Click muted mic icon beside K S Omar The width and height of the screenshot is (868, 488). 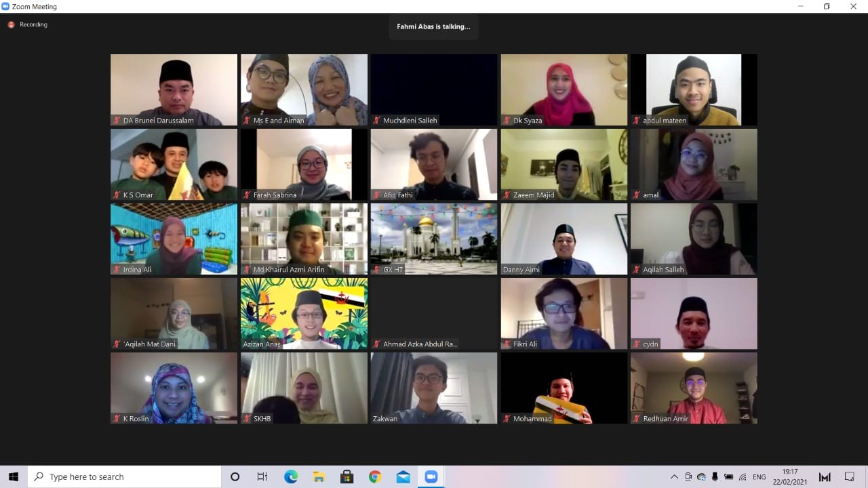pos(117,195)
